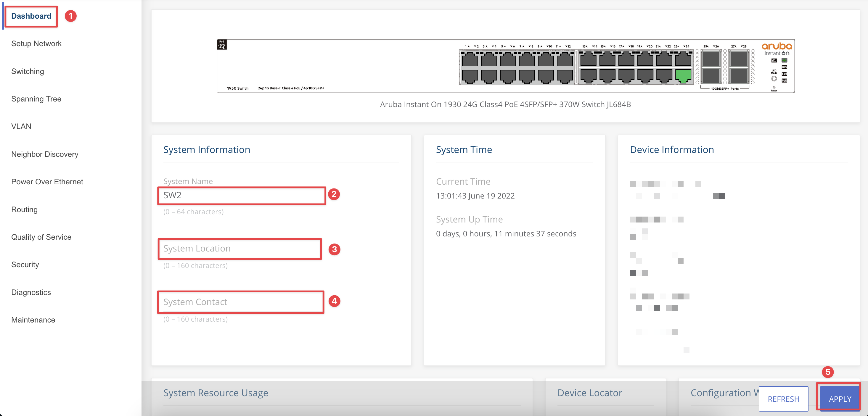Click the '10GbE SFP+ Ports' label
Screen dimensions: 868x416
pos(725,89)
